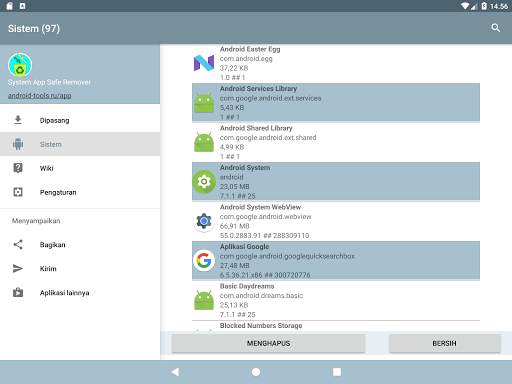The width and height of the screenshot is (512, 384).
Task: Tap the Bagikan share icon
Action: [18, 245]
